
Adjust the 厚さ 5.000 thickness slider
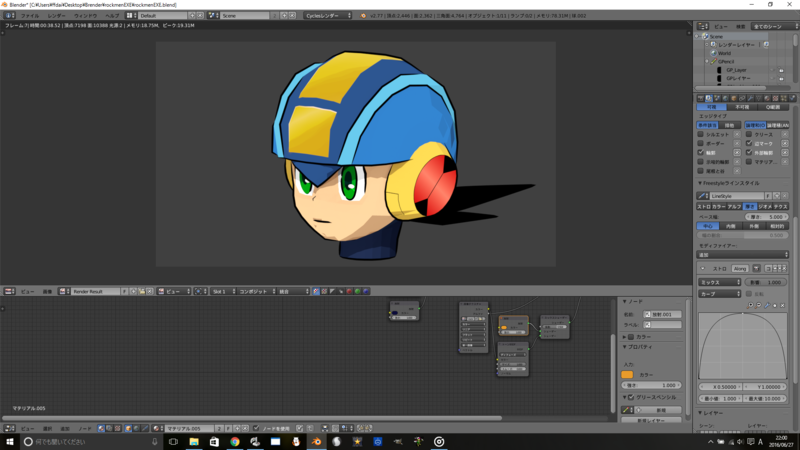point(767,217)
